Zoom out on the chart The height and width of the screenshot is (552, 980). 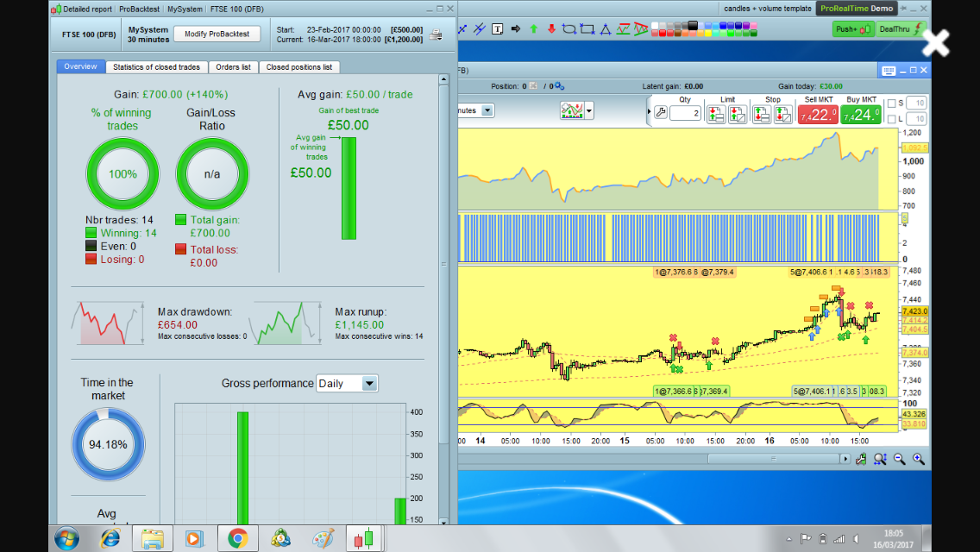(900, 459)
